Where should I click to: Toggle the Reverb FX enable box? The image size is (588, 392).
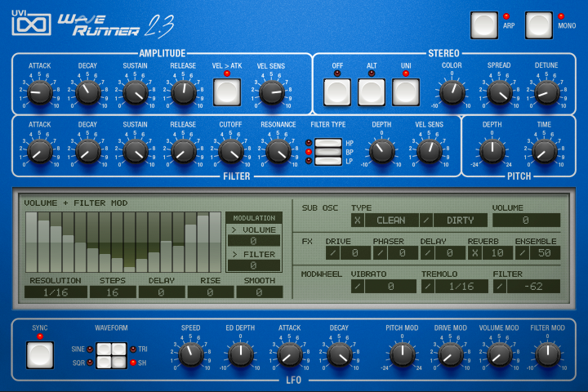coord(474,253)
